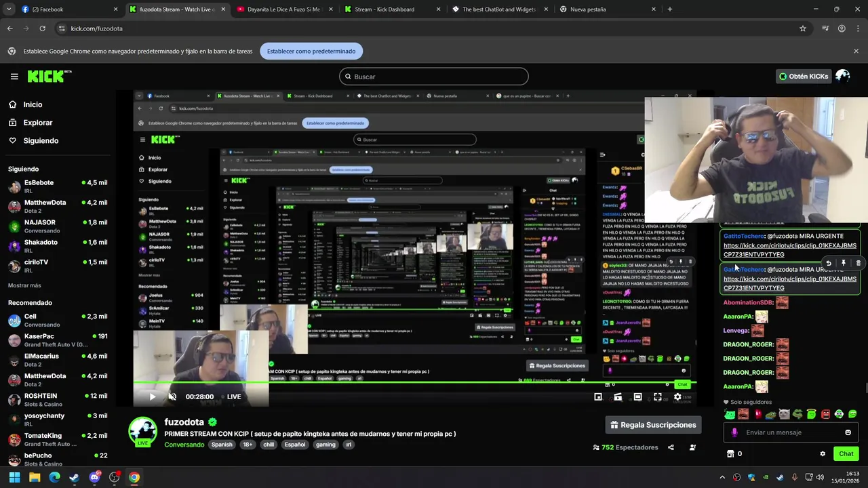Viewport: 868px width, 488px height.
Task: Click the KICK logo in header
Action: [50, 76]
